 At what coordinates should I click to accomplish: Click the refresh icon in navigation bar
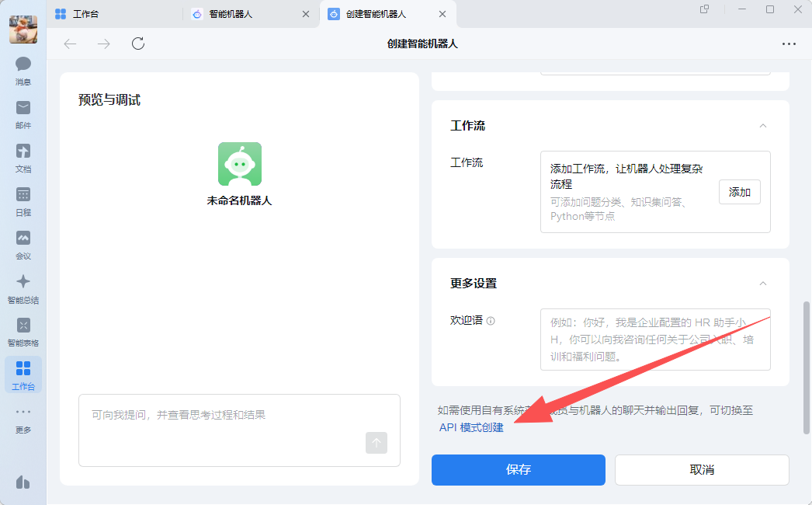click(138, 44)
